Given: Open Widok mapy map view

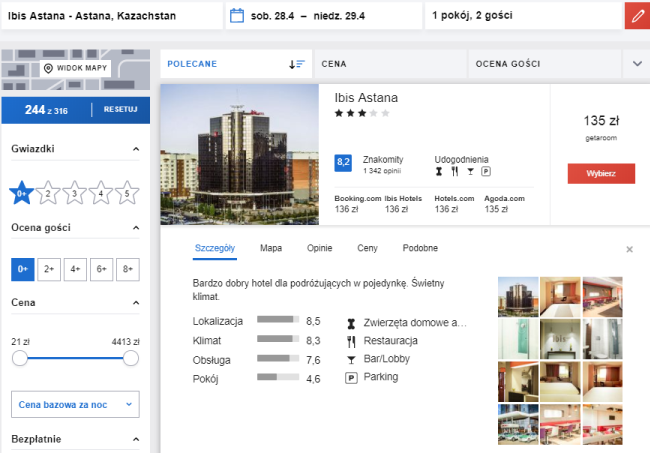Looking at the screenshot, I should (75, 68).
